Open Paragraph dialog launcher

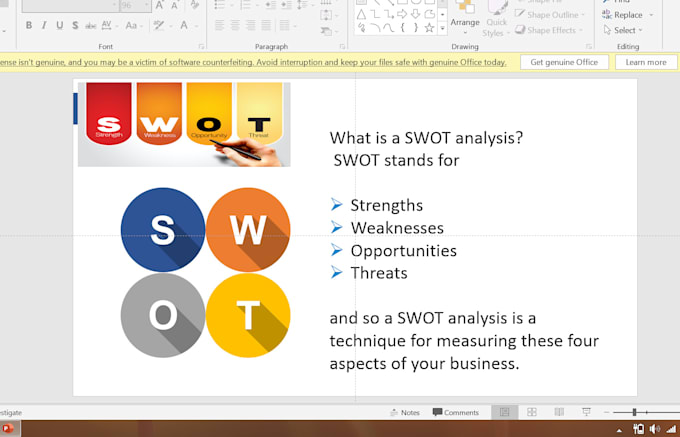pyautogui.click(x=342, y=46)
